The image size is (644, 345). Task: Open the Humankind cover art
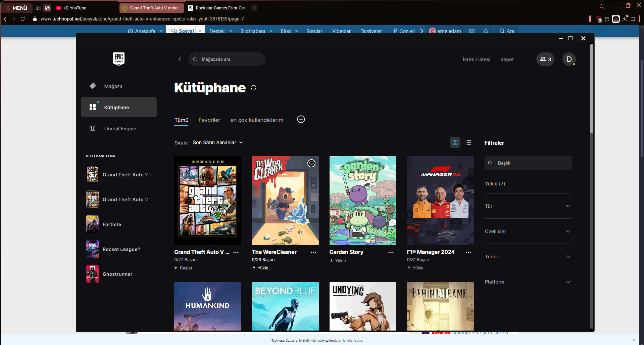pos(208,306)
